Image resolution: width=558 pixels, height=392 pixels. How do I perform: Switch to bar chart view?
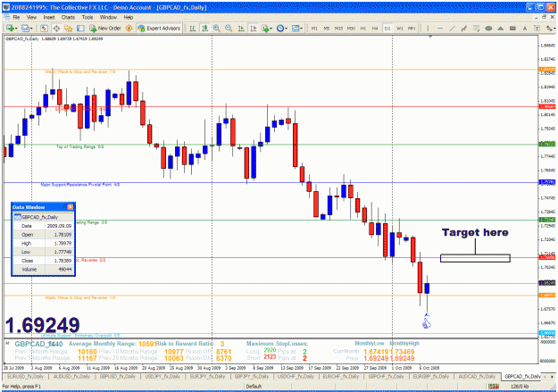click(x=193, y=28)
